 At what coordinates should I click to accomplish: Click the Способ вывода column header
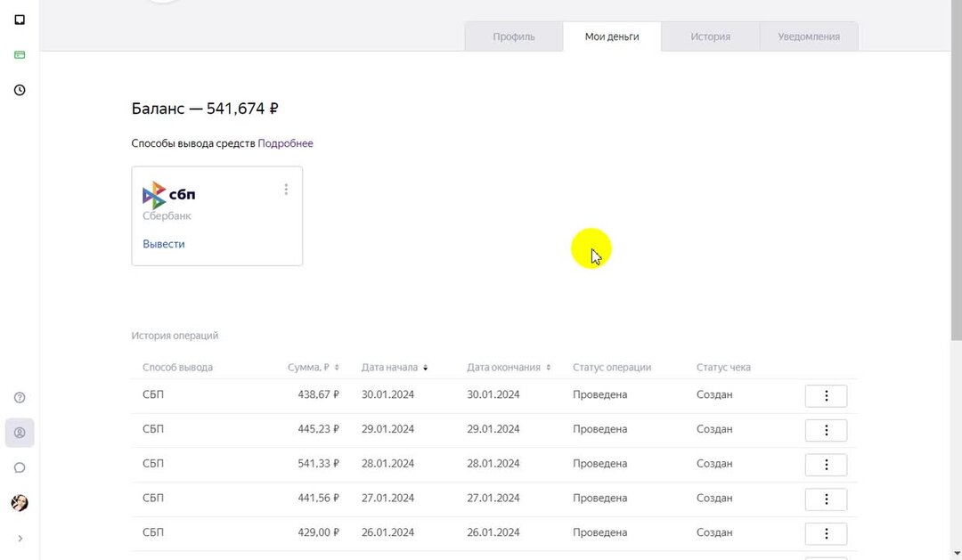point(177,367)
